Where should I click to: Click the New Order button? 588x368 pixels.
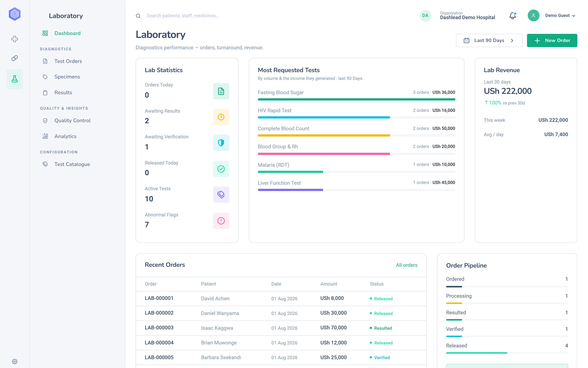tap(552, 40)
